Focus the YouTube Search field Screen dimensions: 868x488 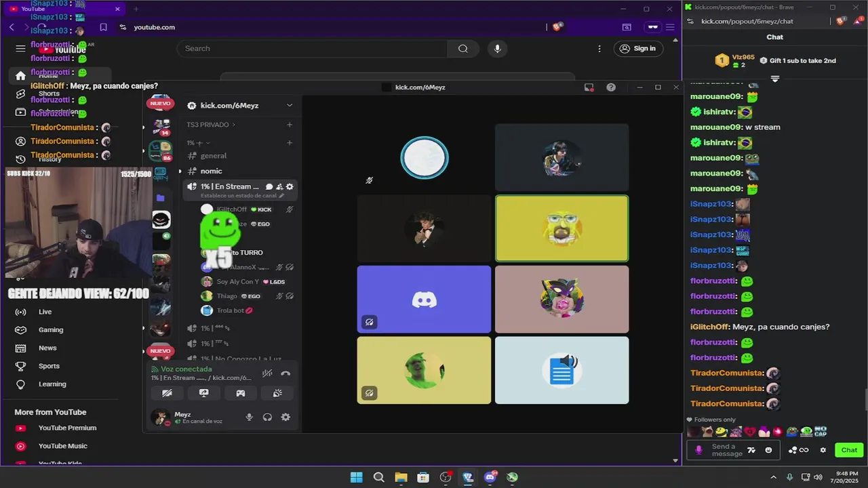point(313,48)
